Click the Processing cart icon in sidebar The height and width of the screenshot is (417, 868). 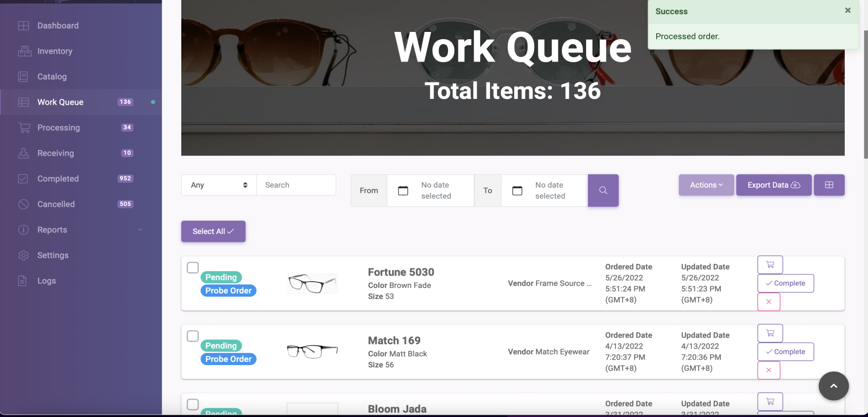[24, 128]
